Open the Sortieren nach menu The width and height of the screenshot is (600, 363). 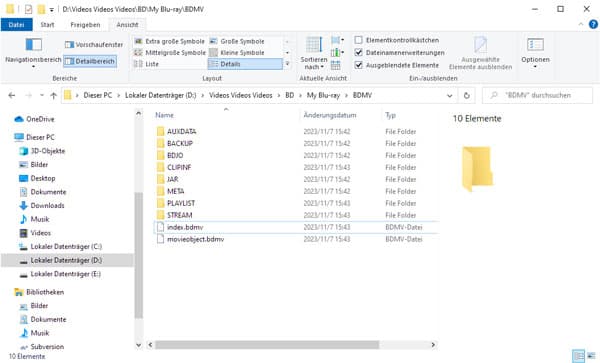click(x=314, y=54)
